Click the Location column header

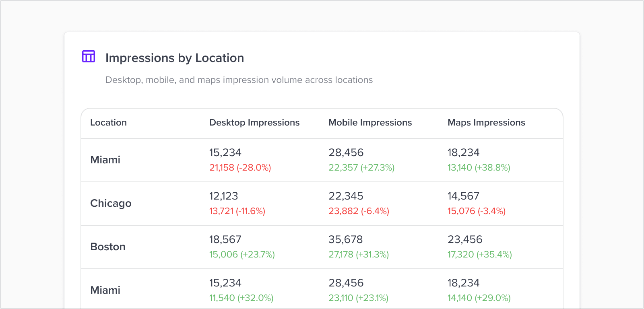108,123
